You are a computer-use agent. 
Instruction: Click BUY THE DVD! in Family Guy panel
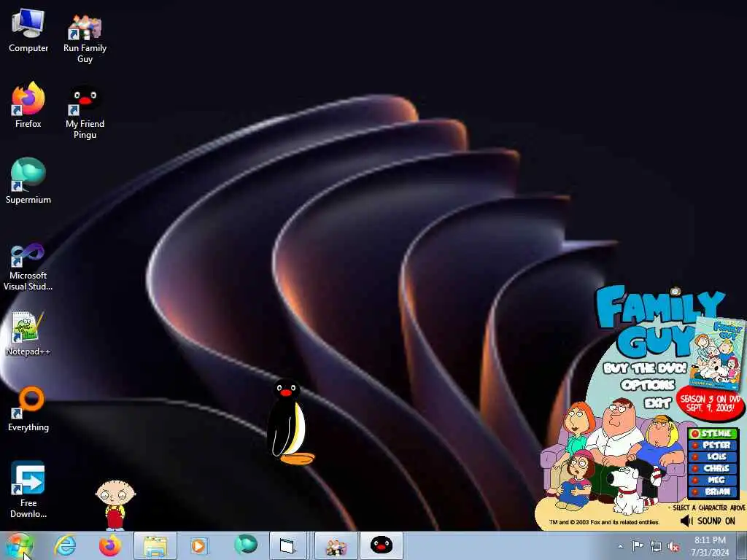click(x=645, y=368)
